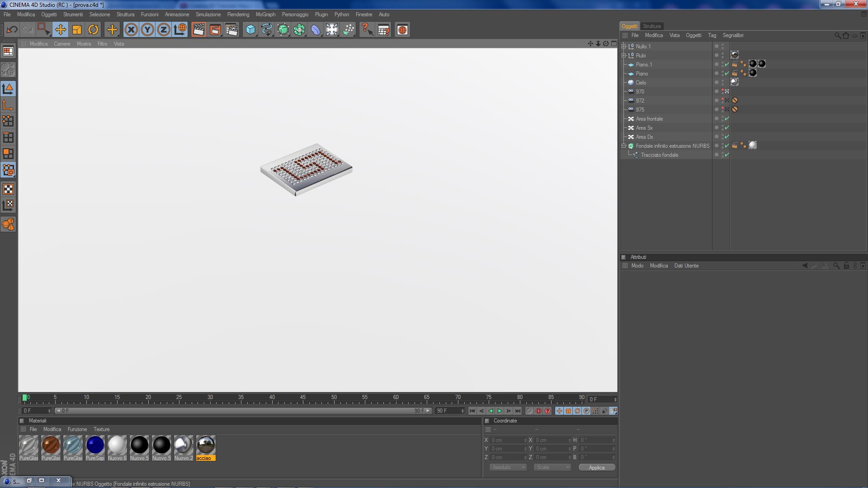868x488 pixels.
Task: Select the Rotate tool icon
Action: click(93, 30)
